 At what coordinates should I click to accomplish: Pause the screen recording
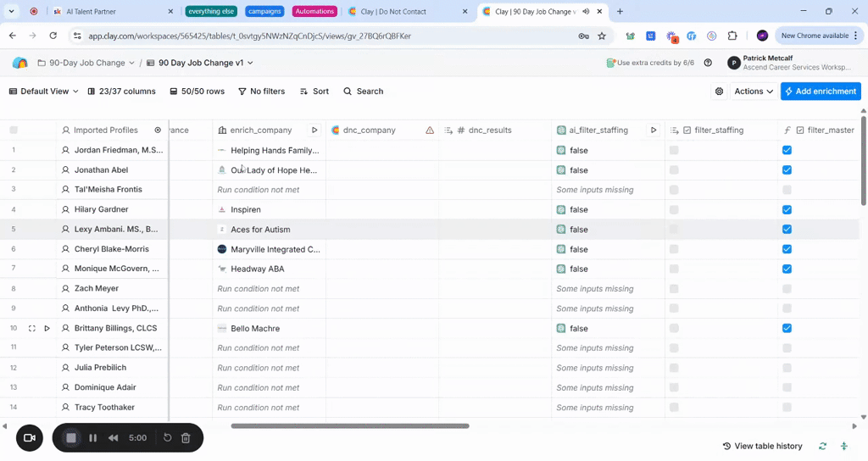pyautogui.click(x=93, y=438)
